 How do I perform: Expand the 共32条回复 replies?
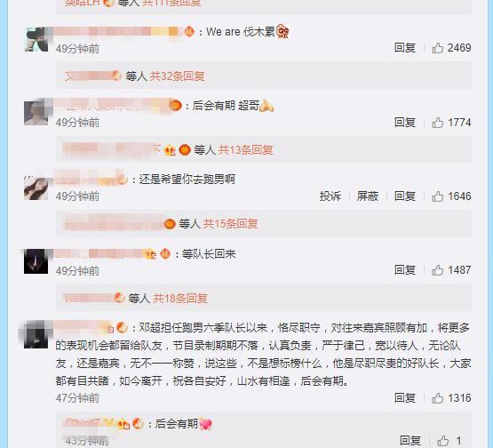pyautogui.click(x=178, y=76)
